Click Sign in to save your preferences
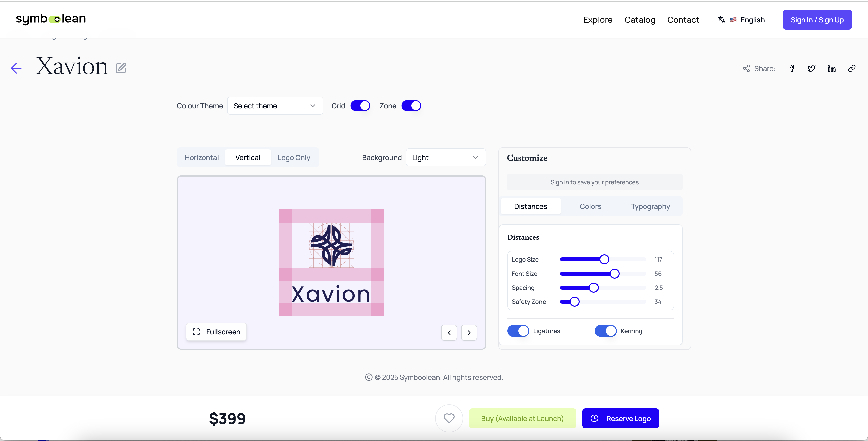The image size is (868, 441). (594, 182)
